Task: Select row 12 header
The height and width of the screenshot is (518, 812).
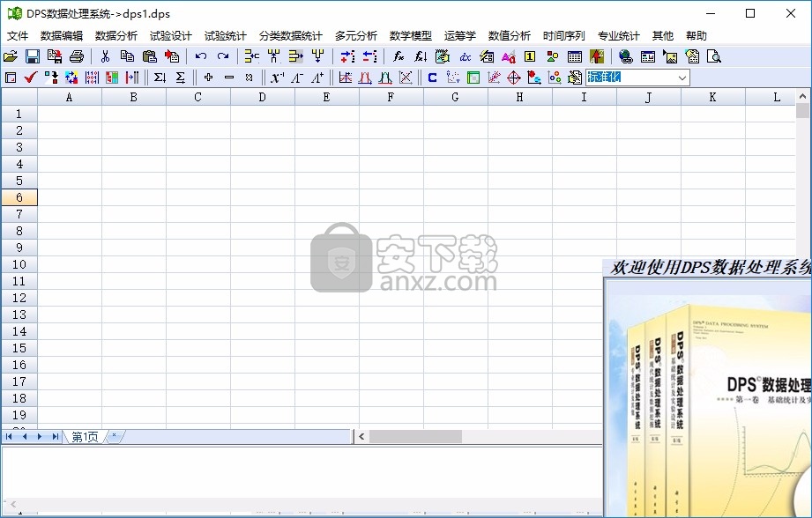Action: pyautogui.click(x=19, y=298)
